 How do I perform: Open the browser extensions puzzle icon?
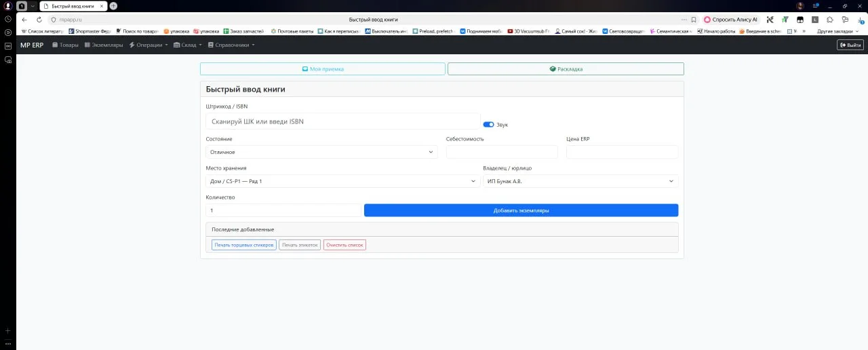[830, 20]
